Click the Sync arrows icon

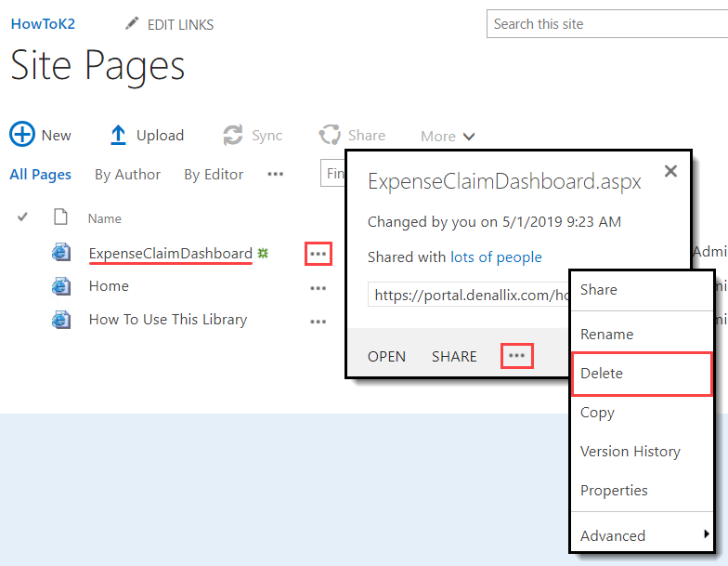click(232, 135)
